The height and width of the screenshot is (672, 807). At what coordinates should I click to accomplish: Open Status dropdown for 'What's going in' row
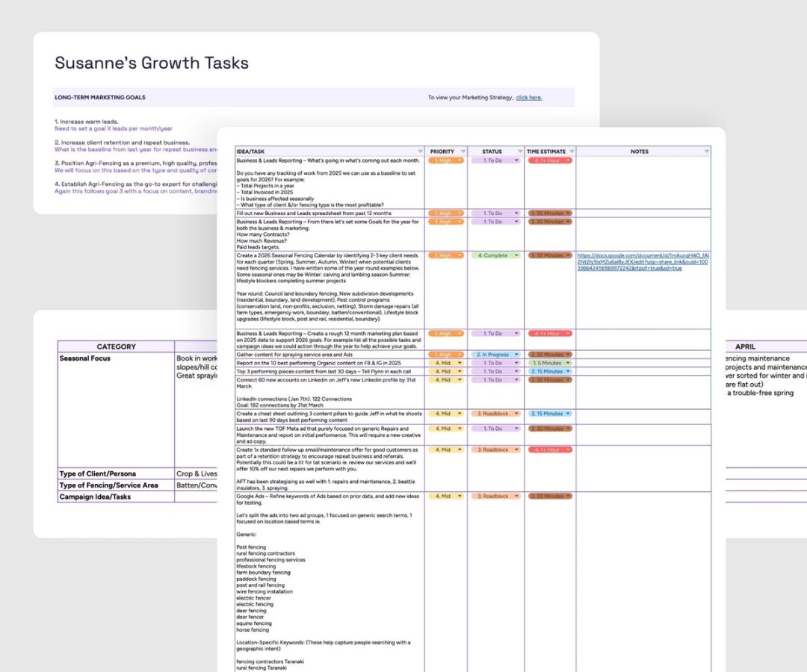(x=495, y=161)
